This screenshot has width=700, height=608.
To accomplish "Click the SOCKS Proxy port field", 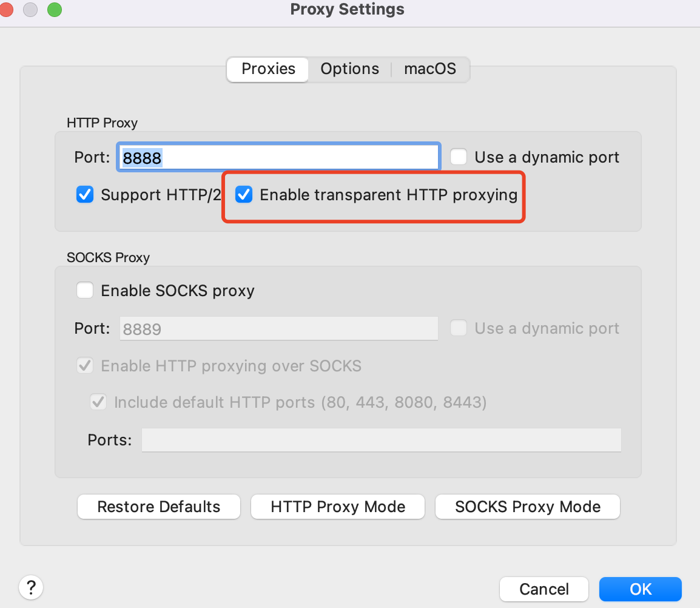I will click(279, 329).
